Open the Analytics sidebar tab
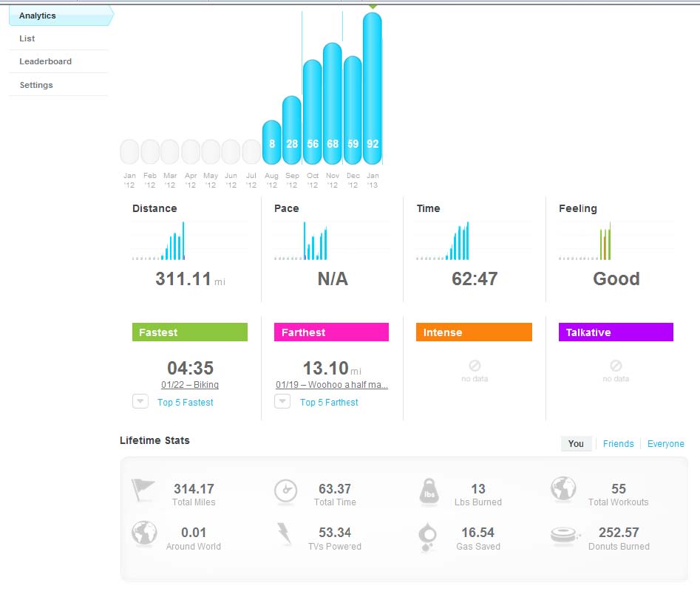The image size is (700, 591). [61, 16]
